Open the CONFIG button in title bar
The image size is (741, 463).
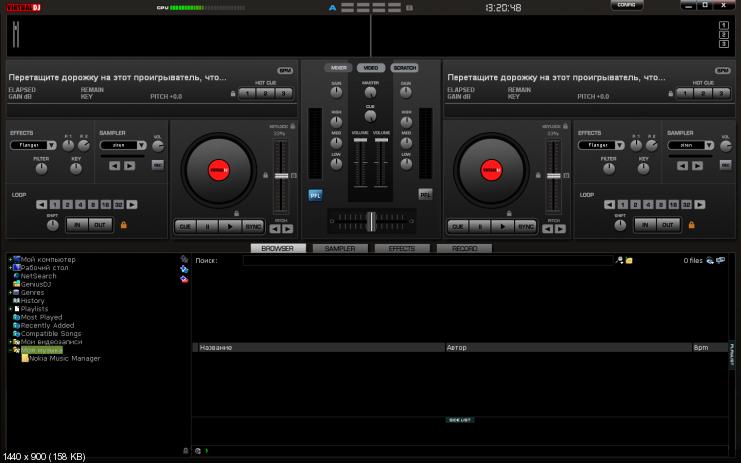(x=626, y=5)
